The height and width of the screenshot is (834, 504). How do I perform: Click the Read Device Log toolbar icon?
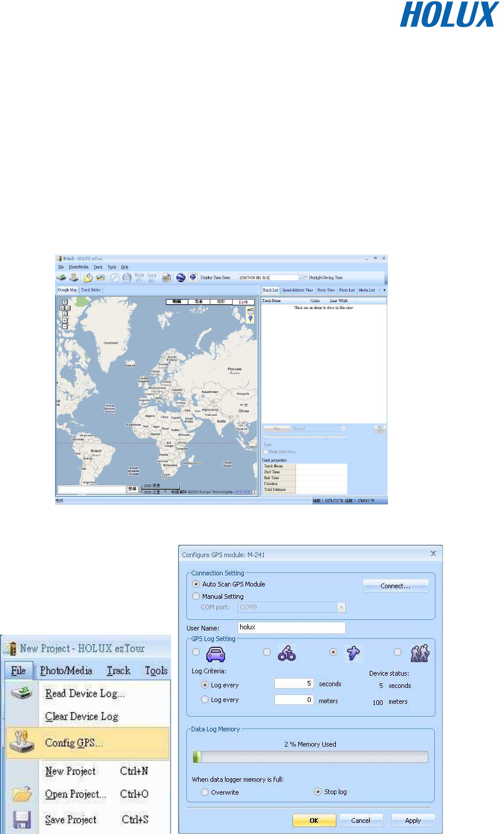click(x=62, y=277)
